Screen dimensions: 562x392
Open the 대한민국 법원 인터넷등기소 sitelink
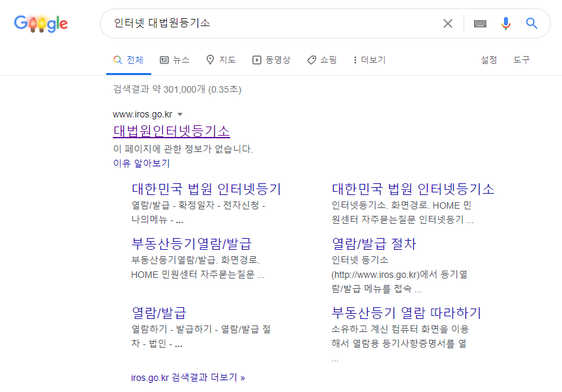coord(413,189)
